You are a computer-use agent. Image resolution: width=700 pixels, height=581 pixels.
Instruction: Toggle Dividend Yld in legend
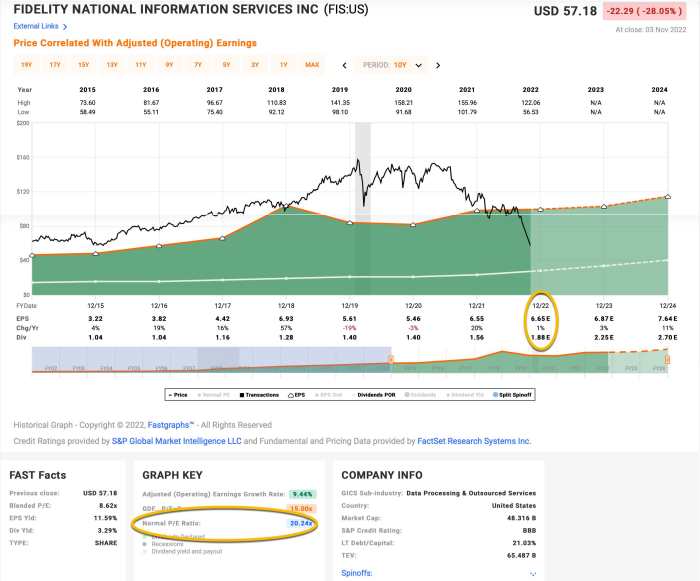coord(465,395)
